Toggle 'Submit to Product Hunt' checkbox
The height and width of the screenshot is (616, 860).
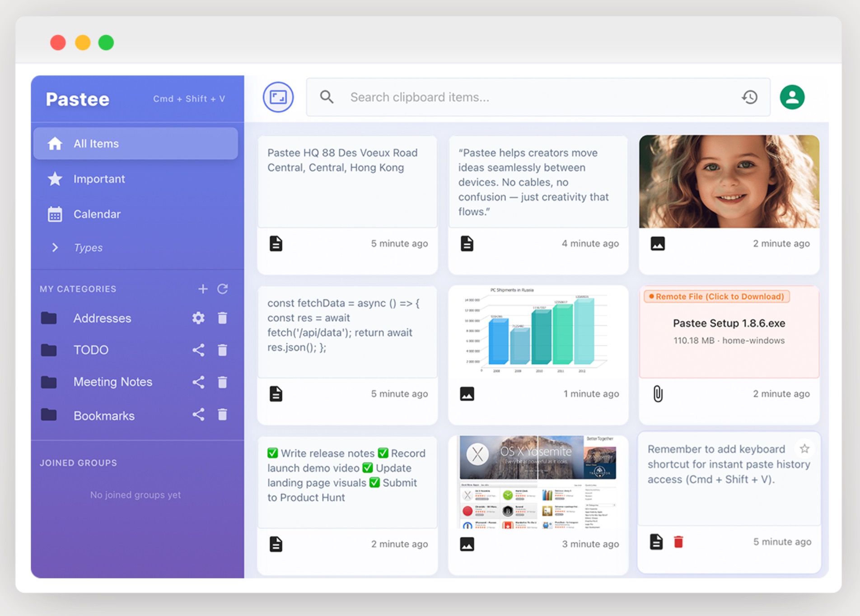point(374,483)
